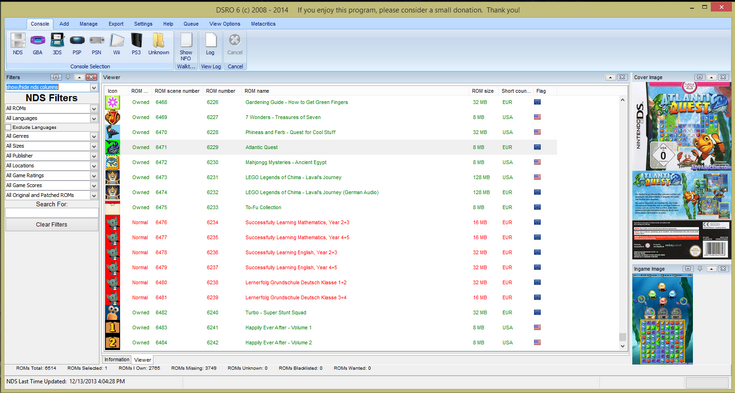This screenshot has width=735, height=393.
Task: Select the NDS console icon
Action: [x=18, y=41]
